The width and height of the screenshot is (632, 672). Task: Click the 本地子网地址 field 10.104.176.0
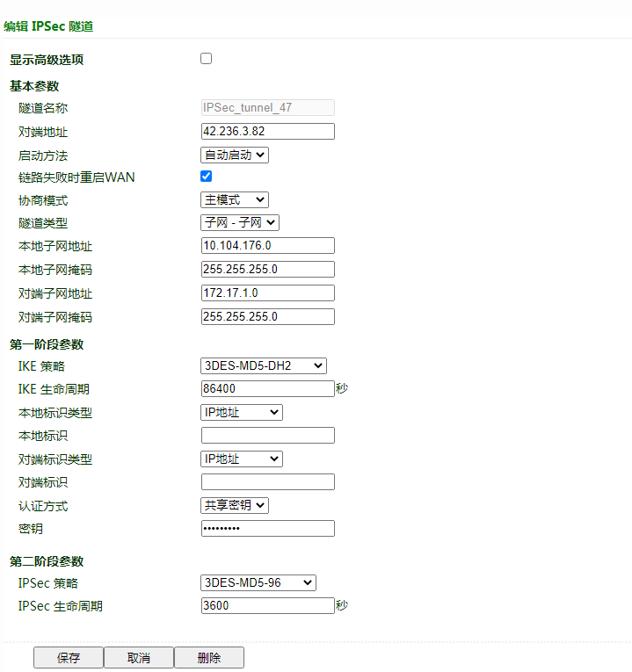click(267, 246)
